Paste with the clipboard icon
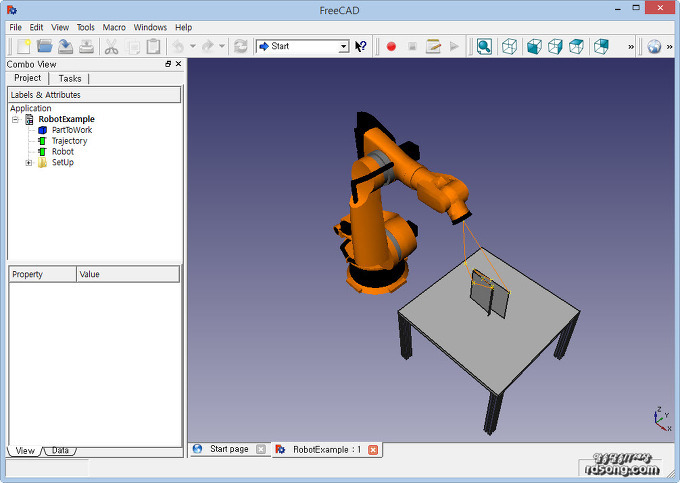This screenshot has height=483, width=680. (x=154, y=46)
